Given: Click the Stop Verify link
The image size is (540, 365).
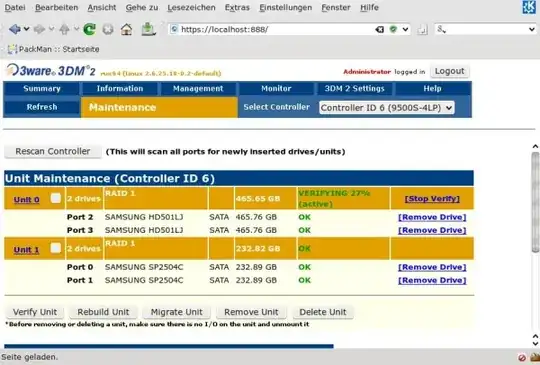Looking at the screenshot, I should [432, 199].
